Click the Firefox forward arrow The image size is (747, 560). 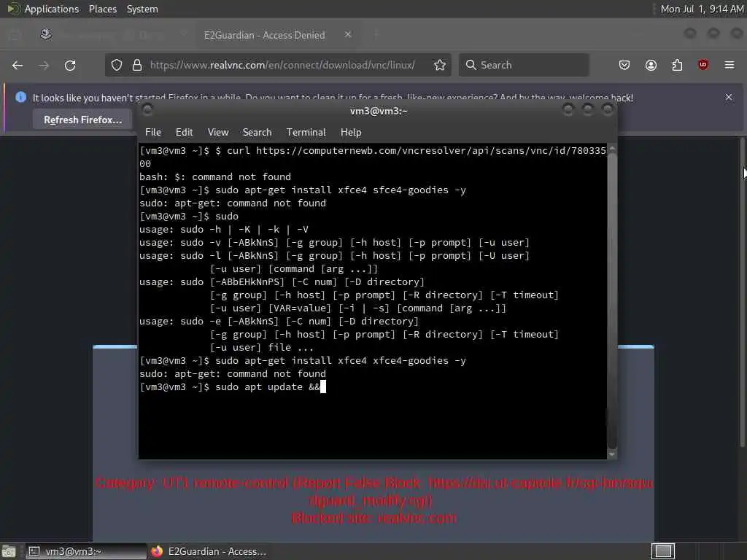44,65
